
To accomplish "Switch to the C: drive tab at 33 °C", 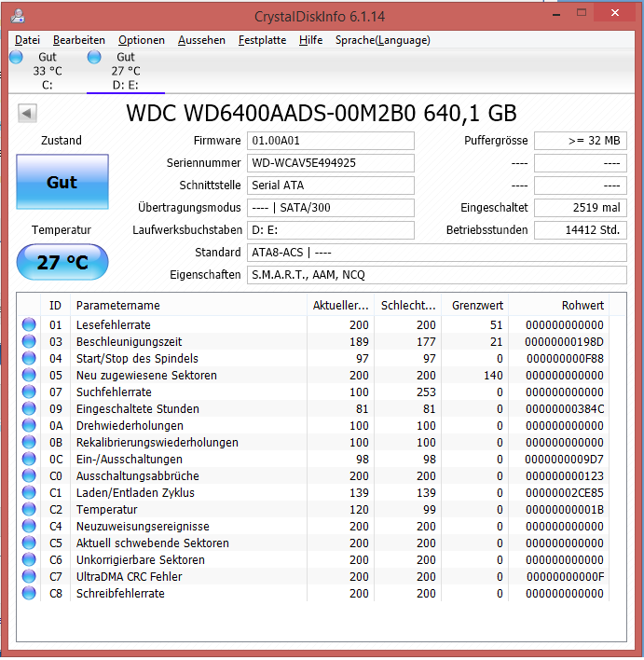I will tap(48, 71).
